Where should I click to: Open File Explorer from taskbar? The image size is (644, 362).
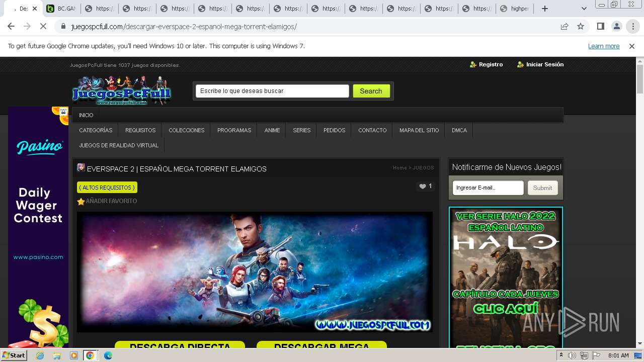57,355
